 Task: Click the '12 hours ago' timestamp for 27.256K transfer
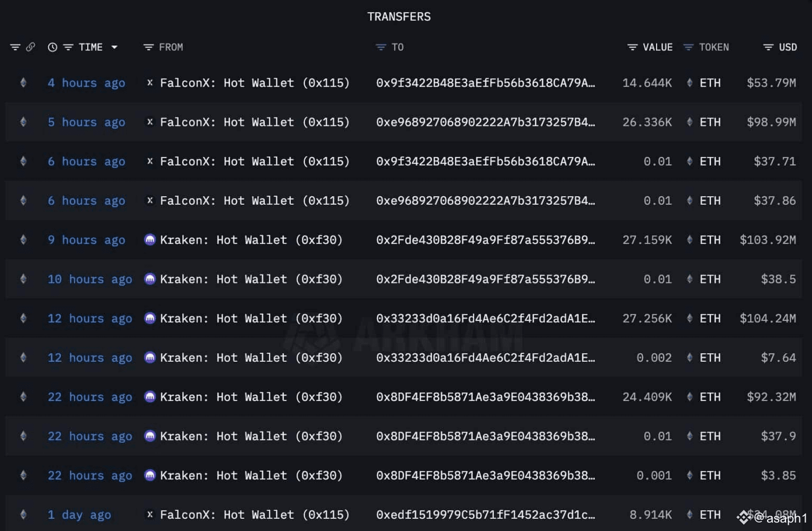click(89, 318)
